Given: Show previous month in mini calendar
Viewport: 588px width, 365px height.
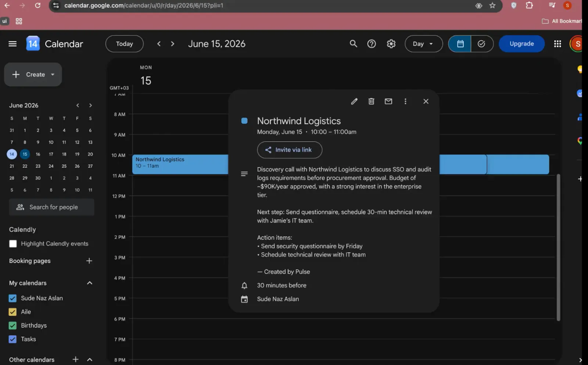Looking at the screenshot, I should [x=78, y=105].
